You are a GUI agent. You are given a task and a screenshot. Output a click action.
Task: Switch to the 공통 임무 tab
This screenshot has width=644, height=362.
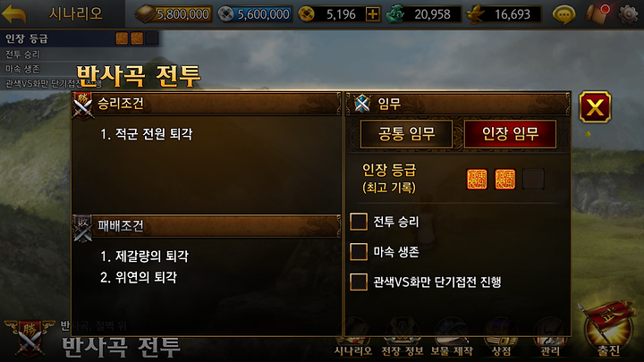(406, 134)
